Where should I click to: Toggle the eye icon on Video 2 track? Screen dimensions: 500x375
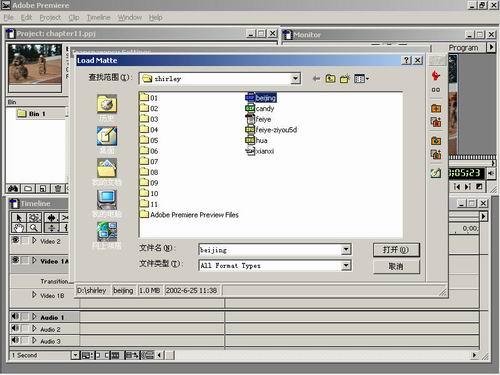pos(15,240)
